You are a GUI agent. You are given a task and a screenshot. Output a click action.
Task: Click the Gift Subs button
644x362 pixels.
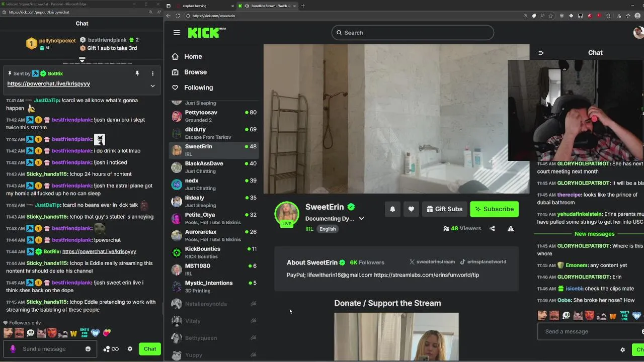click(x=444, y=209)
